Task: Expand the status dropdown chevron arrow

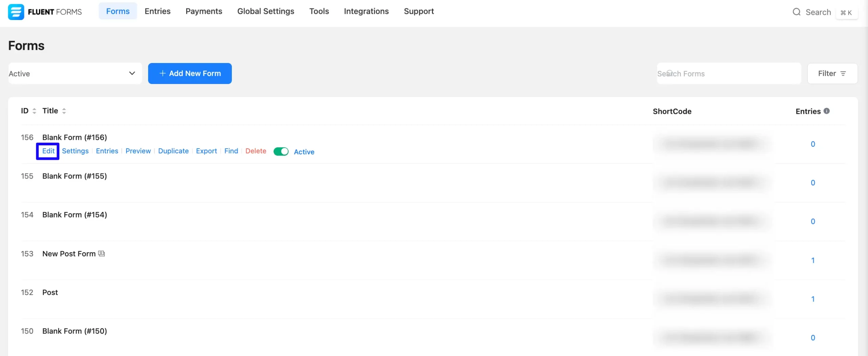Action: point(132,74)
